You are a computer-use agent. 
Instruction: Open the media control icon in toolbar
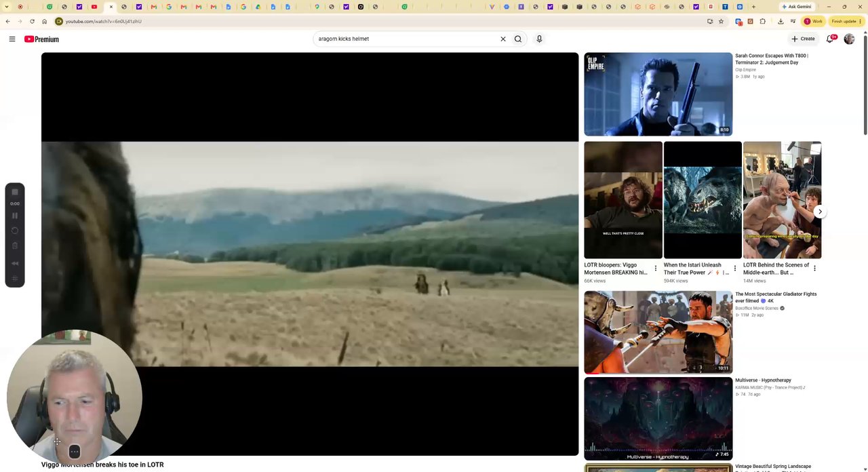click(793, 21)
